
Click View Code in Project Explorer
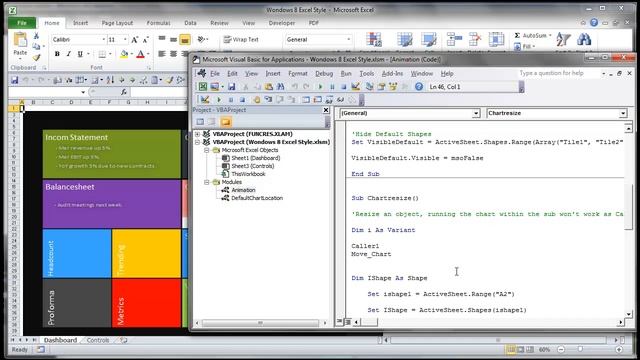(200, 122)
